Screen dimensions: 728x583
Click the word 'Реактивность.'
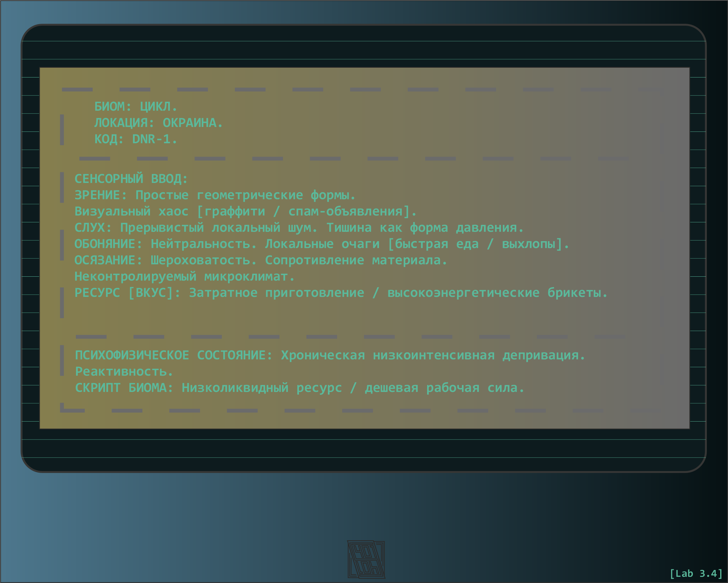(124, 372)
